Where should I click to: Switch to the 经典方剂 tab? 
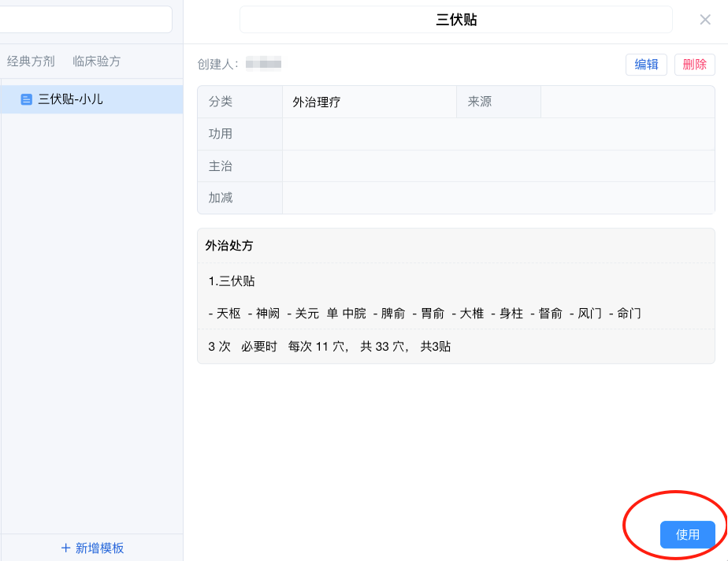click(x=31, y=61)
